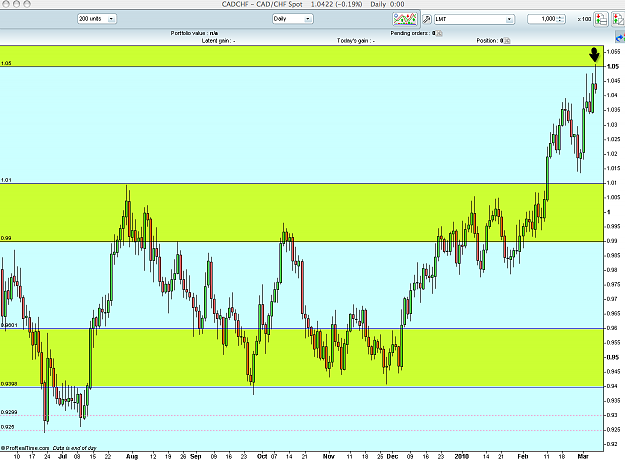Click the Mar label on time axis
625x460 pixels.
(x=583, y=456)
